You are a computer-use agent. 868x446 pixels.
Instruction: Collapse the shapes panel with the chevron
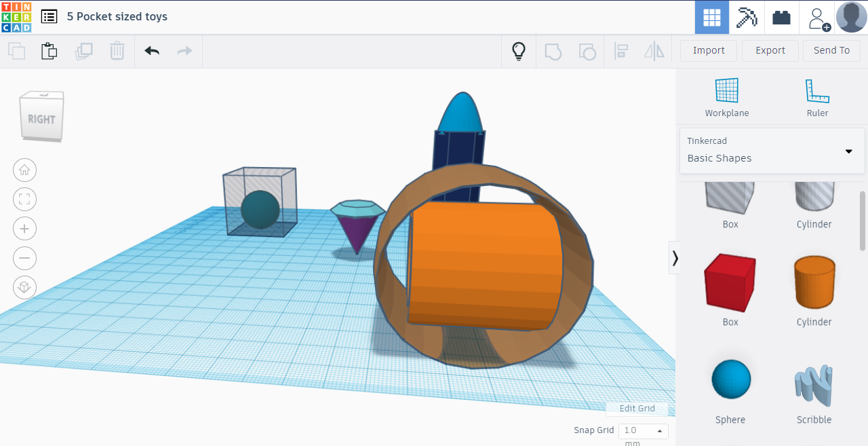click(x=675, y=257)
